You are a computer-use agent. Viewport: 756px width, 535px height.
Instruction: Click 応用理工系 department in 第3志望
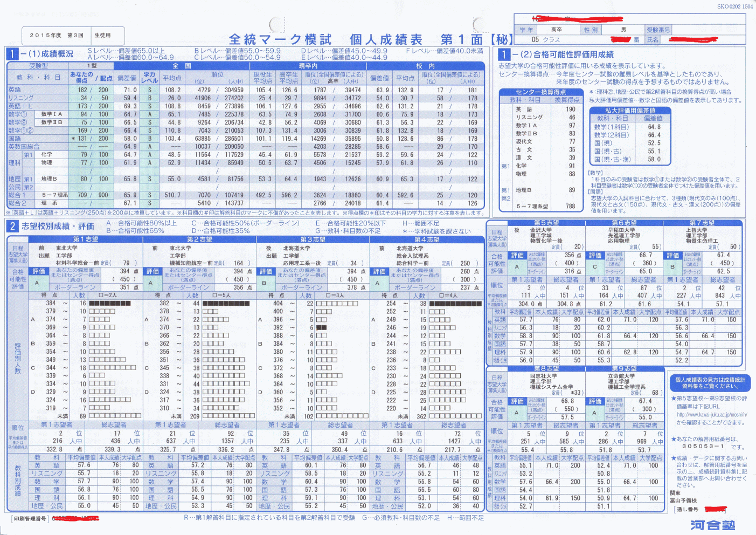tap(297, 263)
